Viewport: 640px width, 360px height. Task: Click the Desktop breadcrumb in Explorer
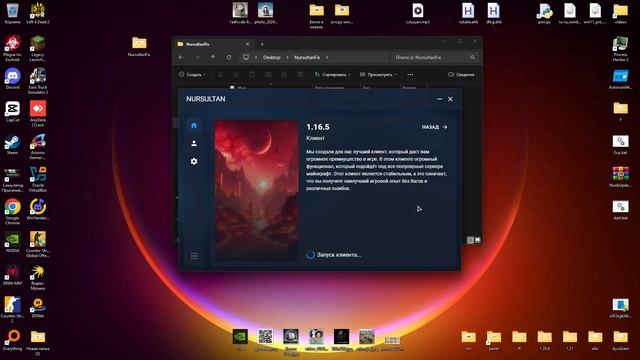tap(271, 58)
